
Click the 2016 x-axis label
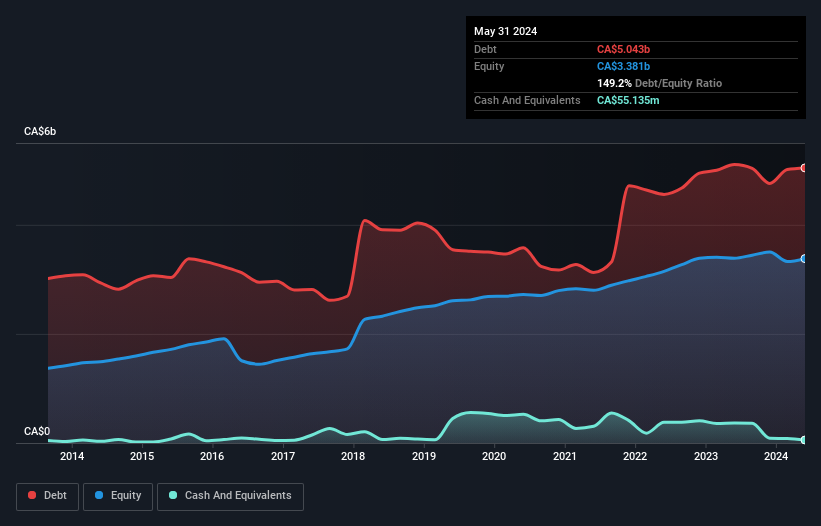tap(212, 456)
